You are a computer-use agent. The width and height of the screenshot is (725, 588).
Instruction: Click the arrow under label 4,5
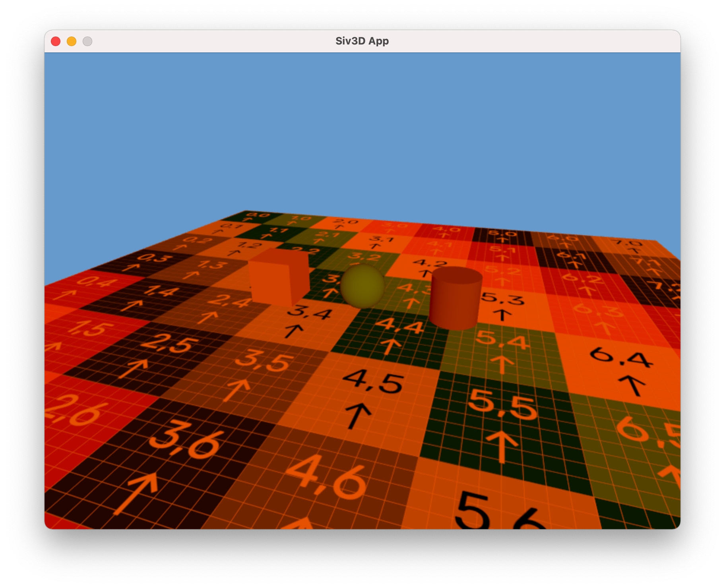coord(357,416)
